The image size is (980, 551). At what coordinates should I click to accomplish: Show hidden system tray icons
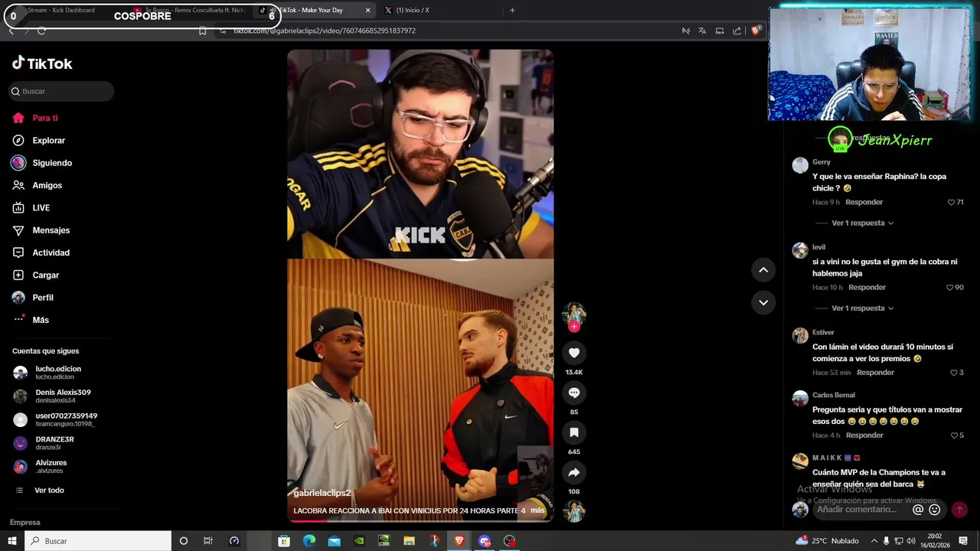click(x=874, y=541)
